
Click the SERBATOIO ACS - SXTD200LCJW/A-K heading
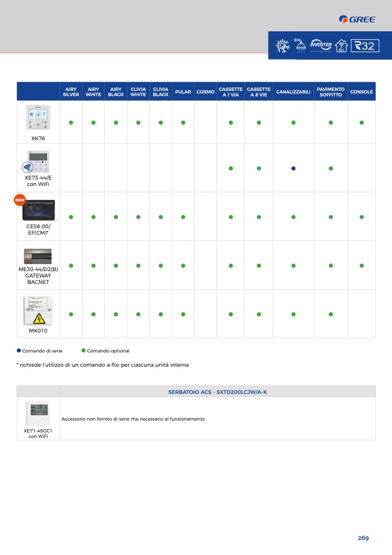coord(218,392)
